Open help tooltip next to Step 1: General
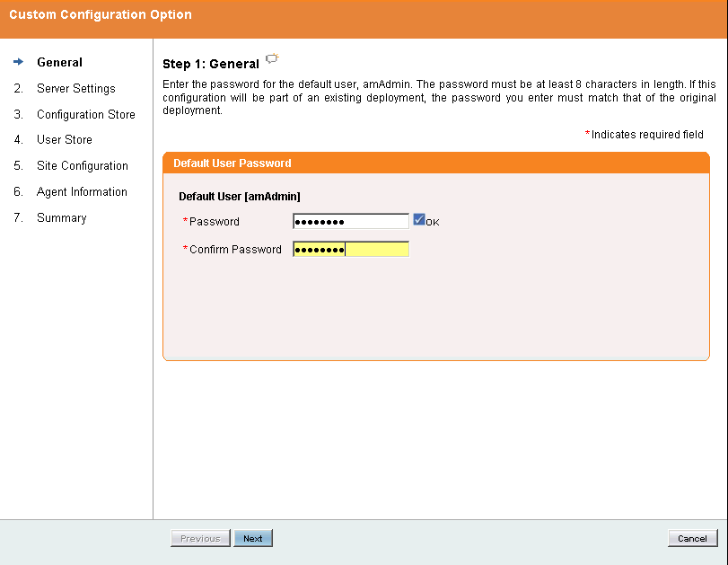728x565 pixels. click(272, 59)
